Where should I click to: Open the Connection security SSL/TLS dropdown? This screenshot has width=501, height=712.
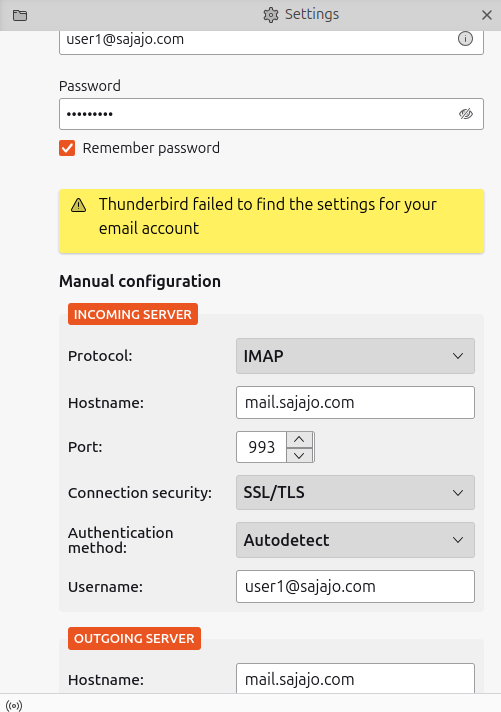point(355,493)
